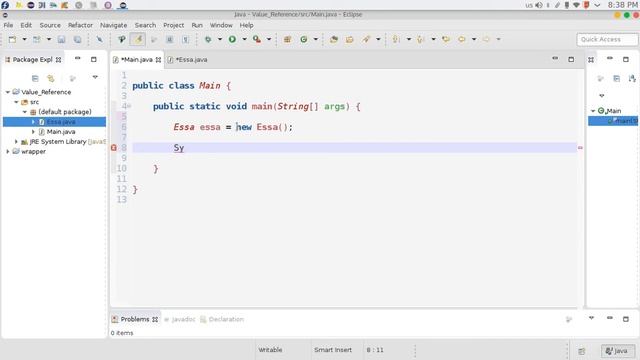Image resolution: width=640 pixels, height=360 pixels.
Task: Click the Forward navigation arrow icon
Action: point(486,39)
